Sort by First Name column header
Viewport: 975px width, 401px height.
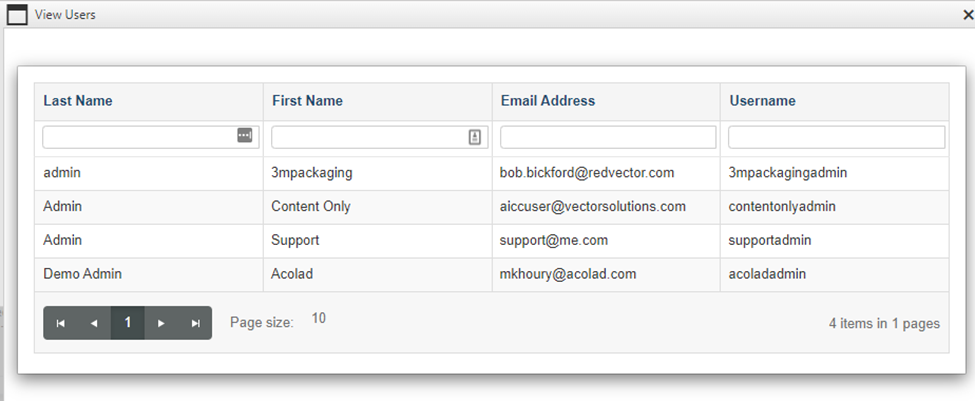307,101
